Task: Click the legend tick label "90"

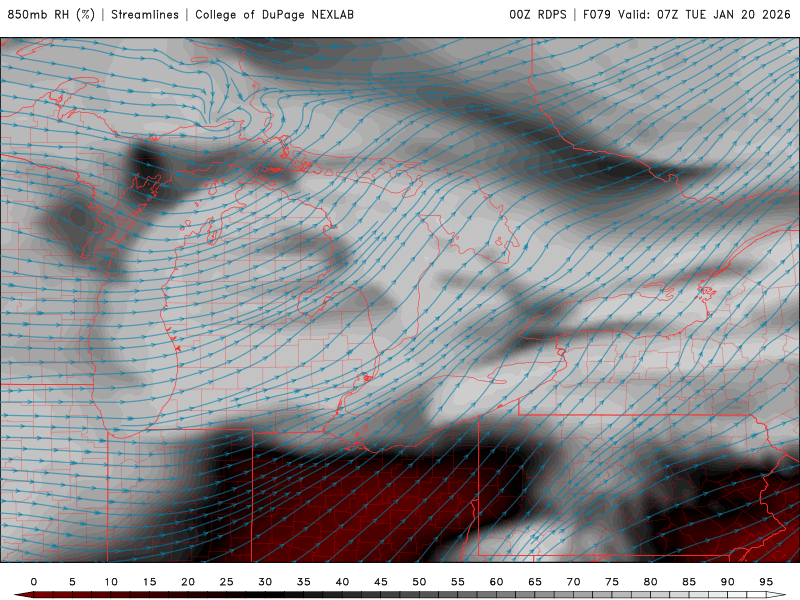Action: [728, 582]
